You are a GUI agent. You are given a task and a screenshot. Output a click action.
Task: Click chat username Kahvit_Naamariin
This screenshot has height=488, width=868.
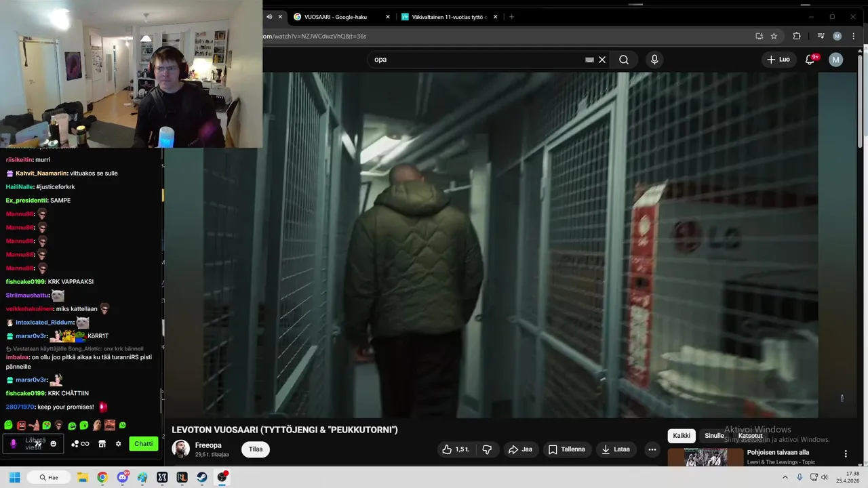pos(41,173)
